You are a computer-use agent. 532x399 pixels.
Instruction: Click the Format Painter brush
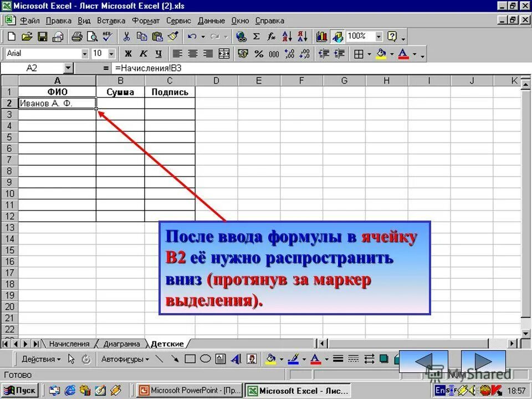pyautogui.click(x=172, y=36)
